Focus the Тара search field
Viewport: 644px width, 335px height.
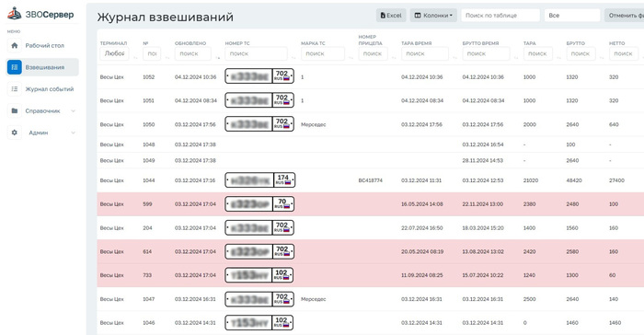coord(537,53)
